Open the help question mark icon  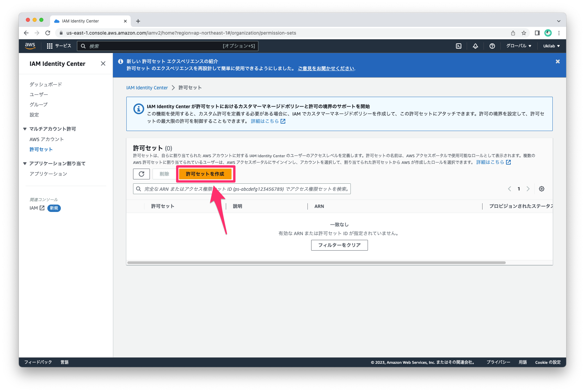[x=492, y=46]
